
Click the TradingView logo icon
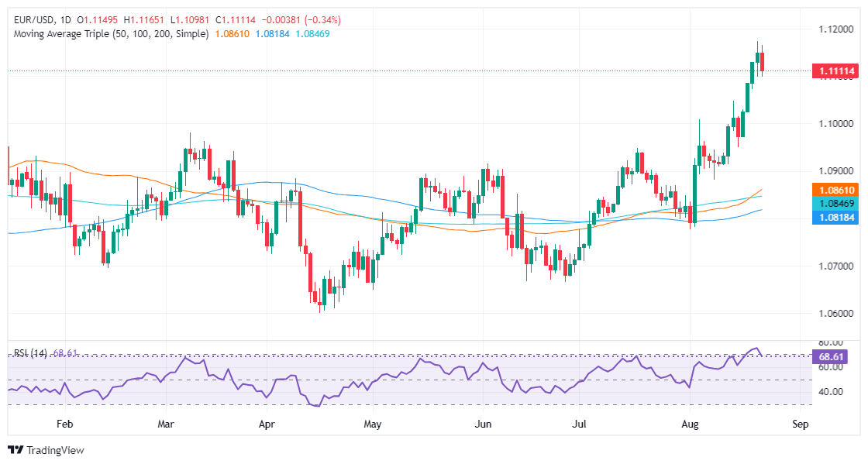point(15,450)
